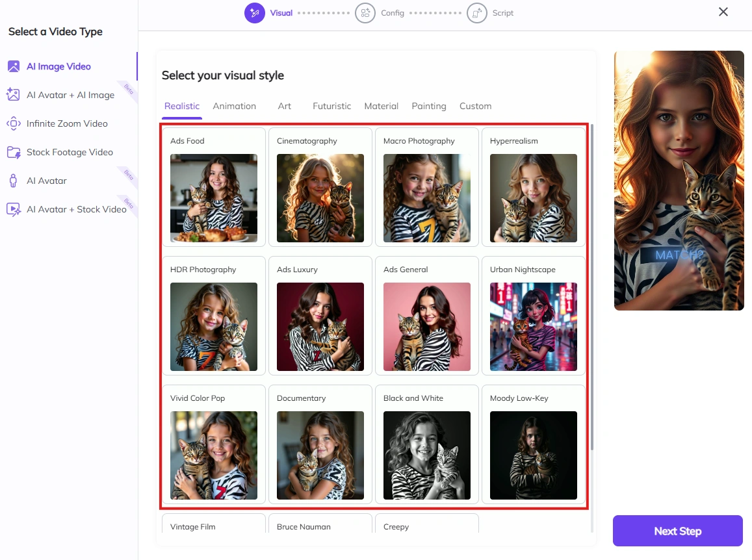Click the Visual step wand icon
The image size is (752, 560).
(255, 13)
